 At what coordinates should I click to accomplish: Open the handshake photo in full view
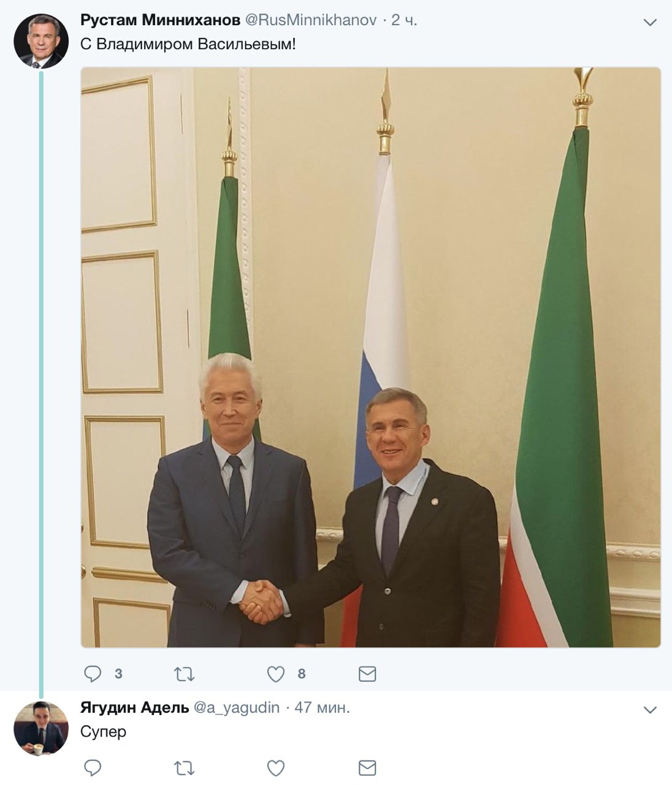pos(371,358)
